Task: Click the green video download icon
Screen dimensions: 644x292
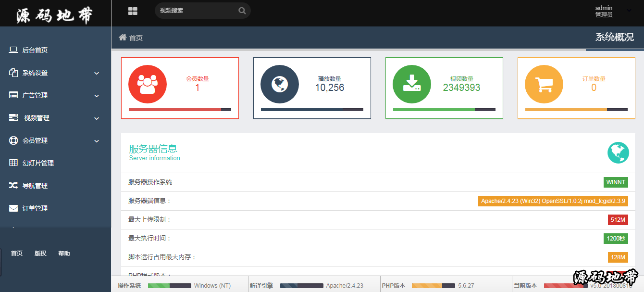Action: (x=411, y=84)
